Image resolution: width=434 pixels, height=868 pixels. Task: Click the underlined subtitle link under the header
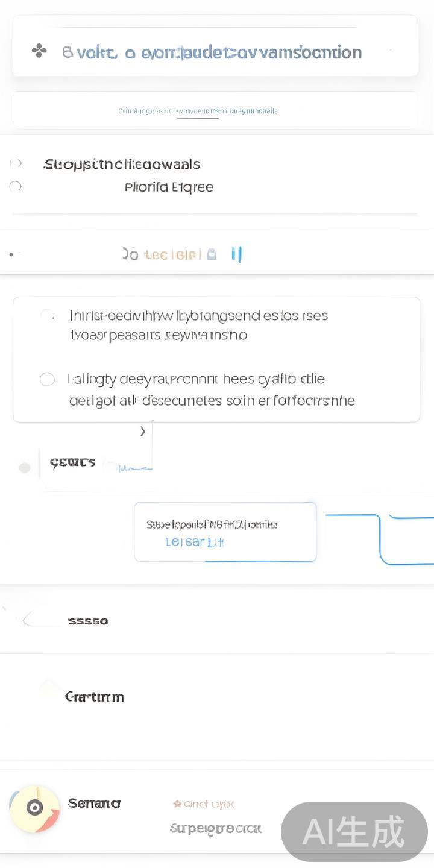click(x=198, y=111)
